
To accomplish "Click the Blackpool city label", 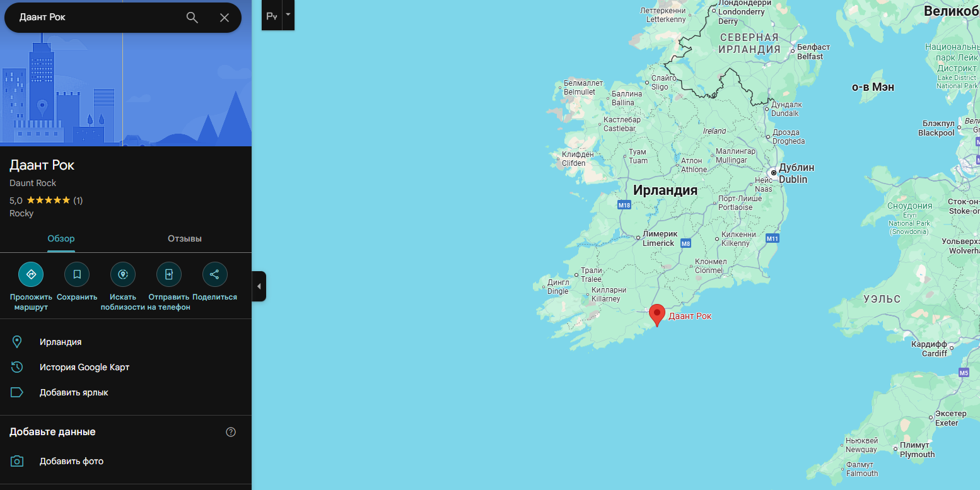I will tap(937, 128).
